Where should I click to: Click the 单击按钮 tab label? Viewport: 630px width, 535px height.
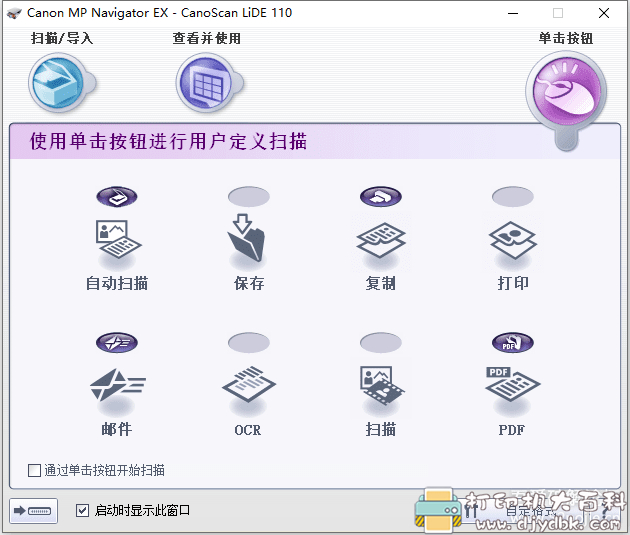pyautogui.click(x=566, y=39)
